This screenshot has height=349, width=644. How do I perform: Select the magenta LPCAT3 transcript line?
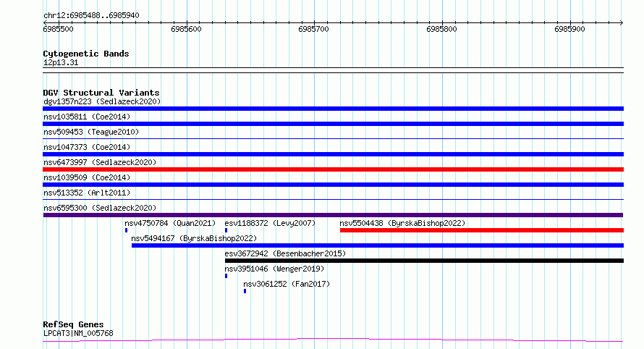[333, 340]
